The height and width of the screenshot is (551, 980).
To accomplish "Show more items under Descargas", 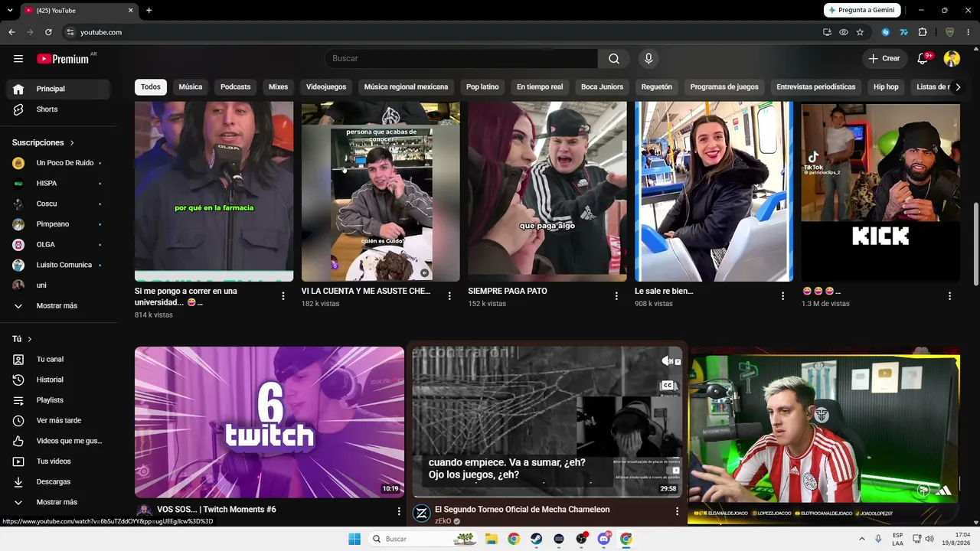I will coord(60,502).
